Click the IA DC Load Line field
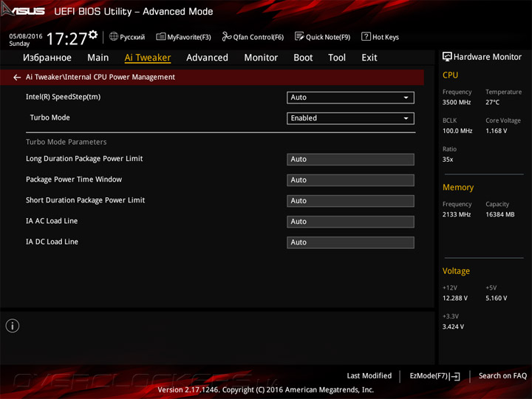532x399 pixels. (x=350, y=242)
